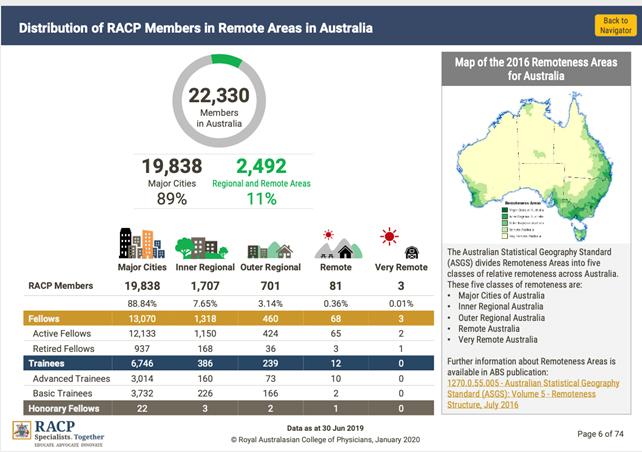
Task: Click the Inner Regional icon with trees
Action: [201, 247]
